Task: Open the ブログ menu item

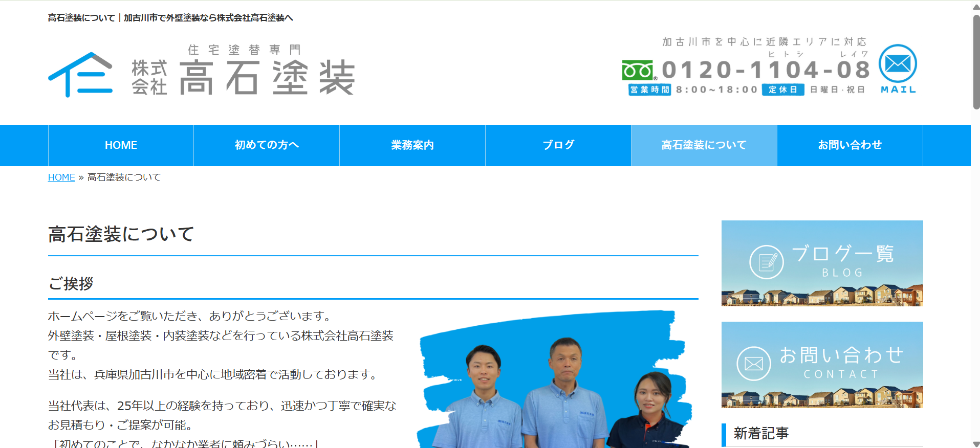Action: point(558,145)
